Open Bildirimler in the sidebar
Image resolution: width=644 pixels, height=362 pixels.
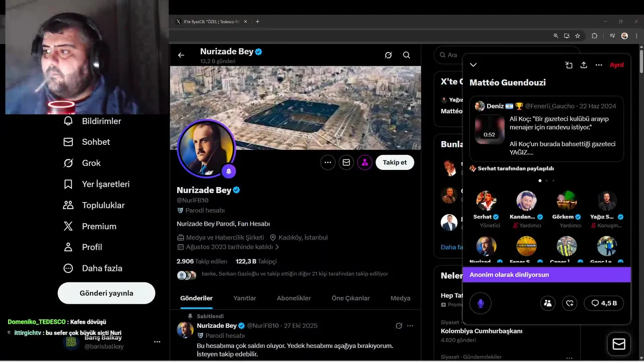(x=92, y=121)
